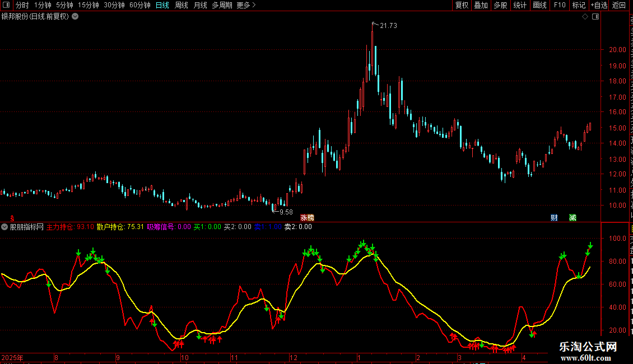
Task: Click the 股朋指标网 indicator name
Action: (27, 227)
